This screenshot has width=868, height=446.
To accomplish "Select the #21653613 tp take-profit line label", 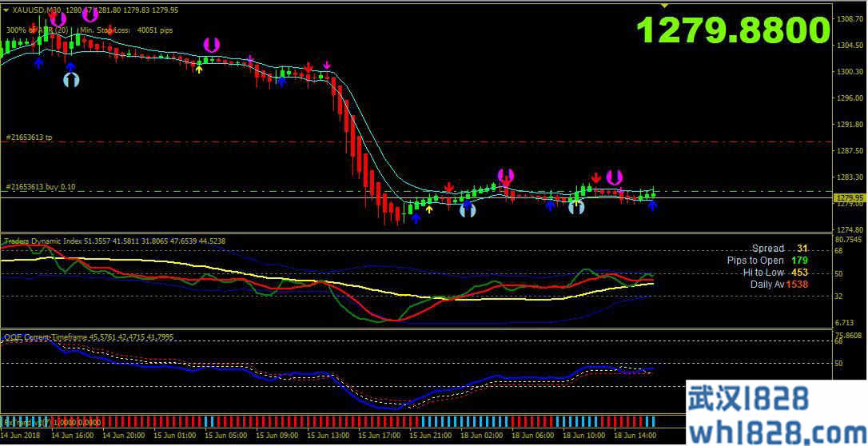I will point(29,137).
